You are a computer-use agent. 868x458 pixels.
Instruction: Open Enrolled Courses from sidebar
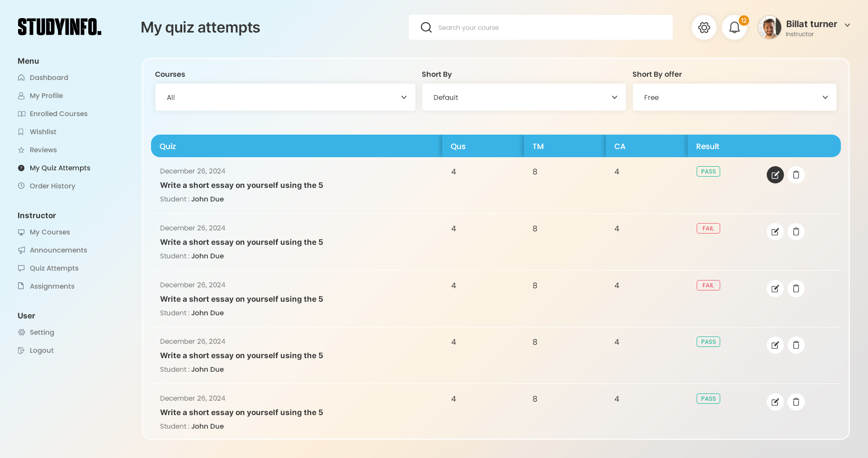click(x=58, y=114)
